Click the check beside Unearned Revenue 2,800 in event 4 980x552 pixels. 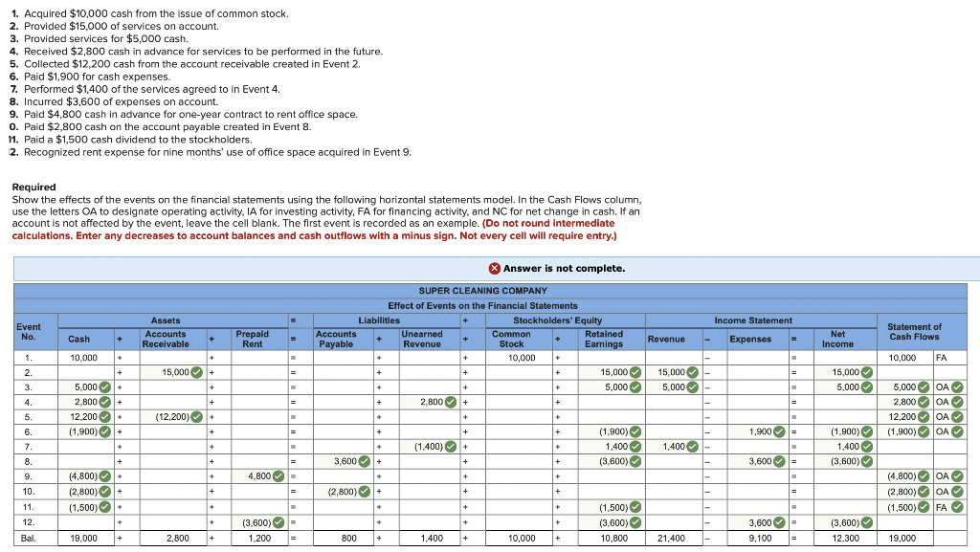tap(451, 402)
